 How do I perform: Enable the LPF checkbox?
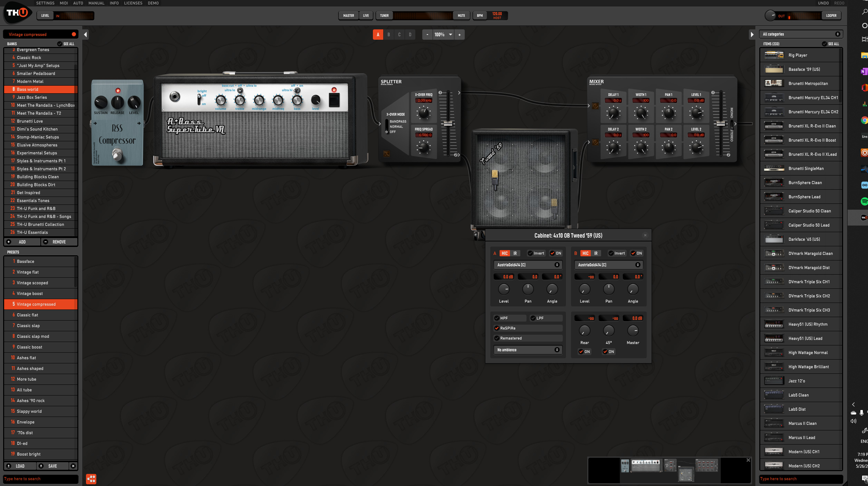click(533, 318)
